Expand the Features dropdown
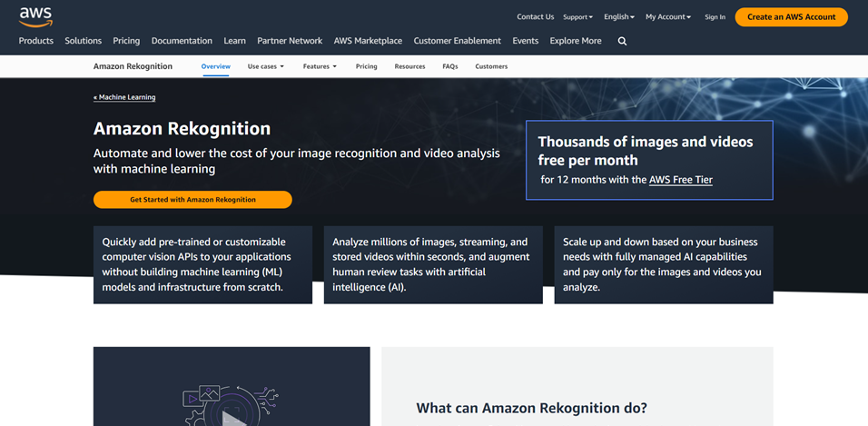 click(x=320, y=66)
